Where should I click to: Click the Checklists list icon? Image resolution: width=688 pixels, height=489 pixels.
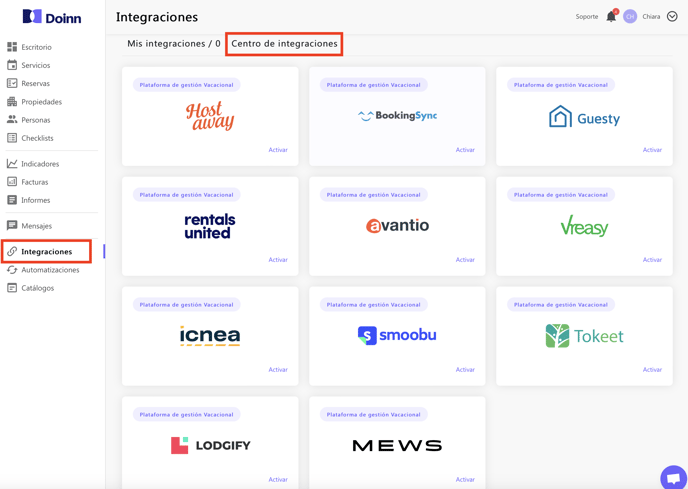12,138
